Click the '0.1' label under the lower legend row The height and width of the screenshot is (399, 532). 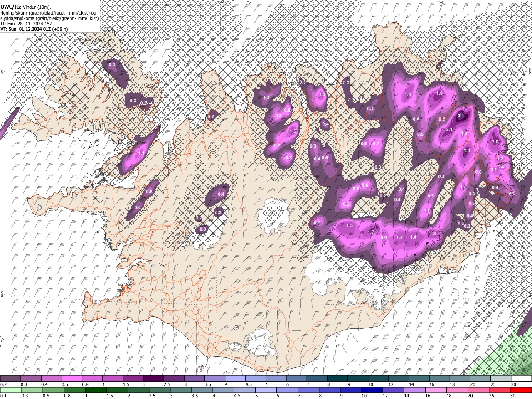(3, 396)
